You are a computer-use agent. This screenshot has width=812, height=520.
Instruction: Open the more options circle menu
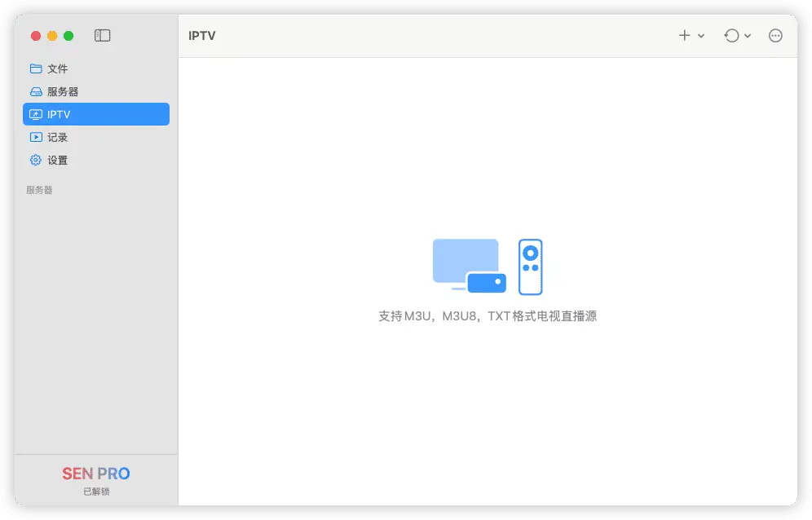(x=774, y=35)
